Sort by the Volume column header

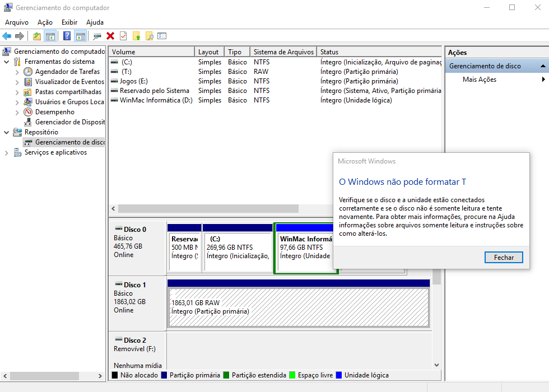coord(152,52)
